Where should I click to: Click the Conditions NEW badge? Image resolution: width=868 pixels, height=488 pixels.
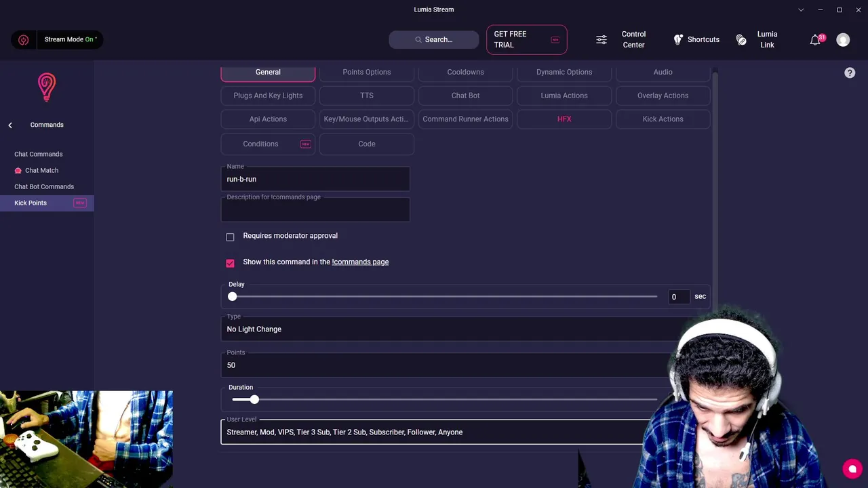306,144
